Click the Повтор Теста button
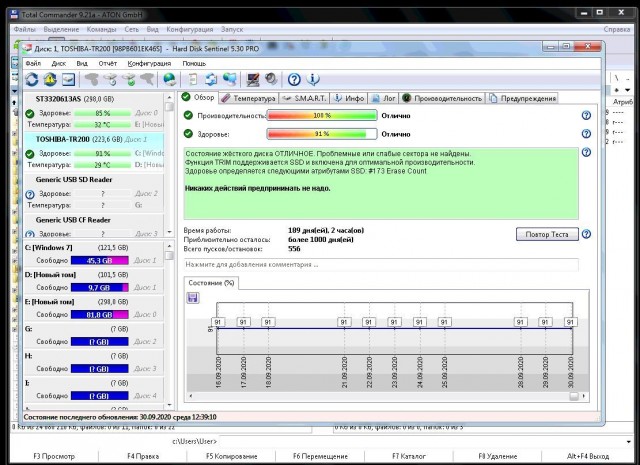This screenshot has height=465, width=640. [x=547, y=234]
